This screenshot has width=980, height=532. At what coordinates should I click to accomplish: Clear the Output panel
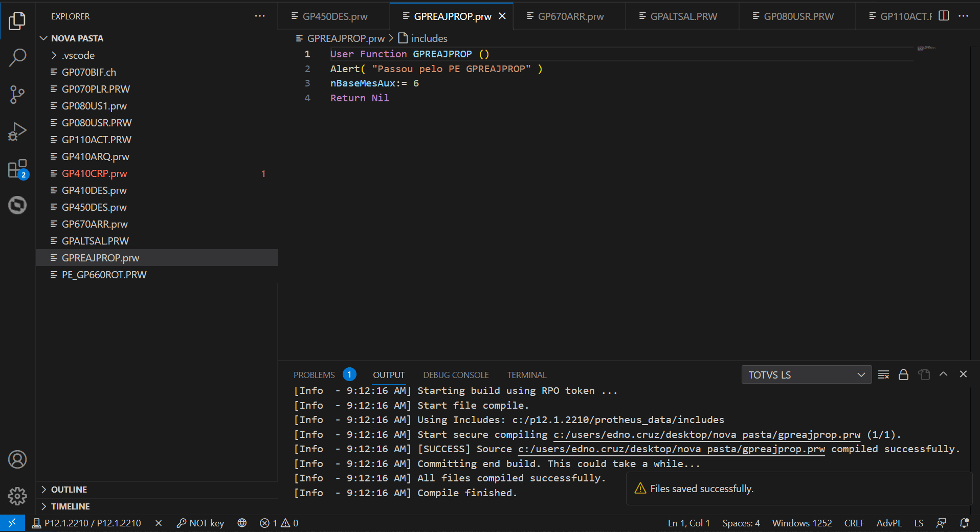pos(883,374)
